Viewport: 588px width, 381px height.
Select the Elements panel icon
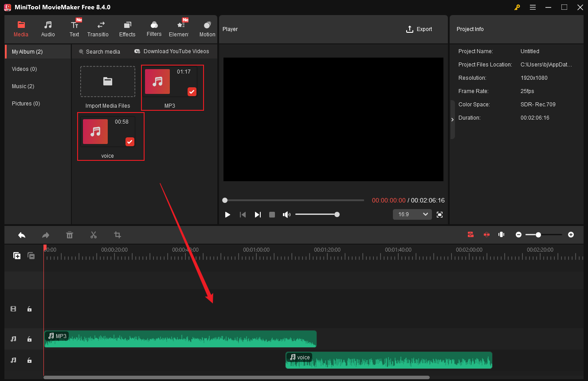tap(180, 28)
